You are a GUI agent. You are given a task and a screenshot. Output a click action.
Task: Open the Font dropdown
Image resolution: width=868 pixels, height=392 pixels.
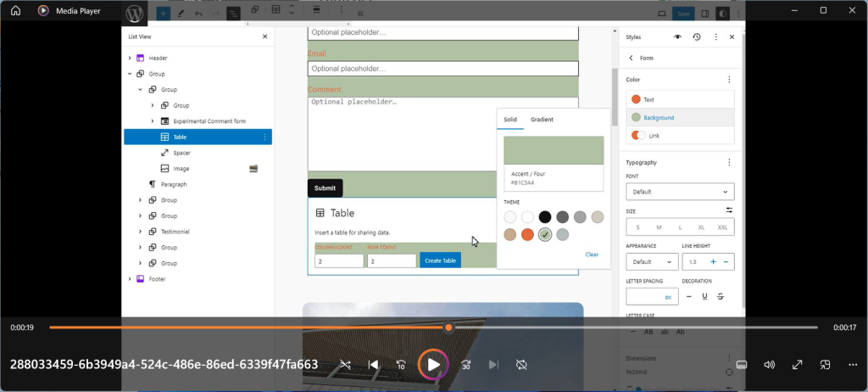(x=680, y=192)
